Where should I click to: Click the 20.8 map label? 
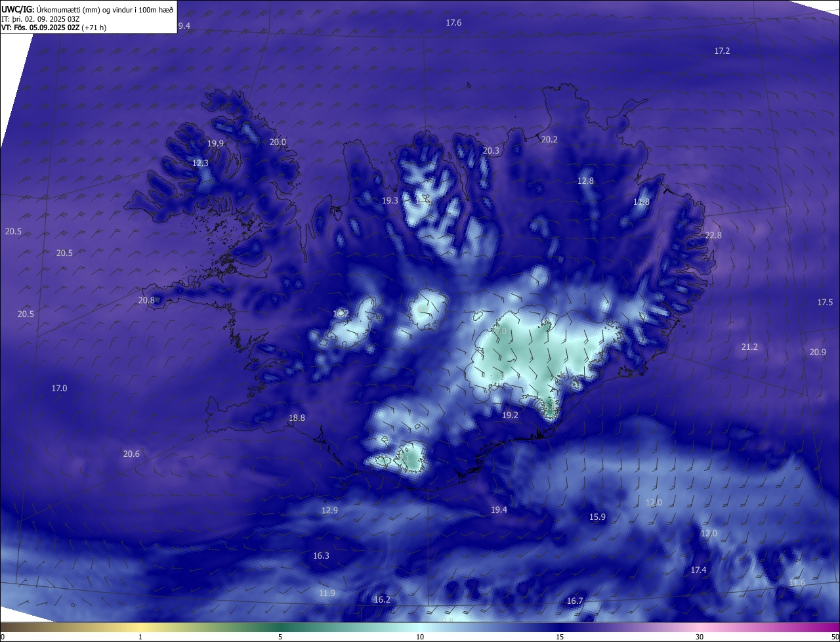146,301
